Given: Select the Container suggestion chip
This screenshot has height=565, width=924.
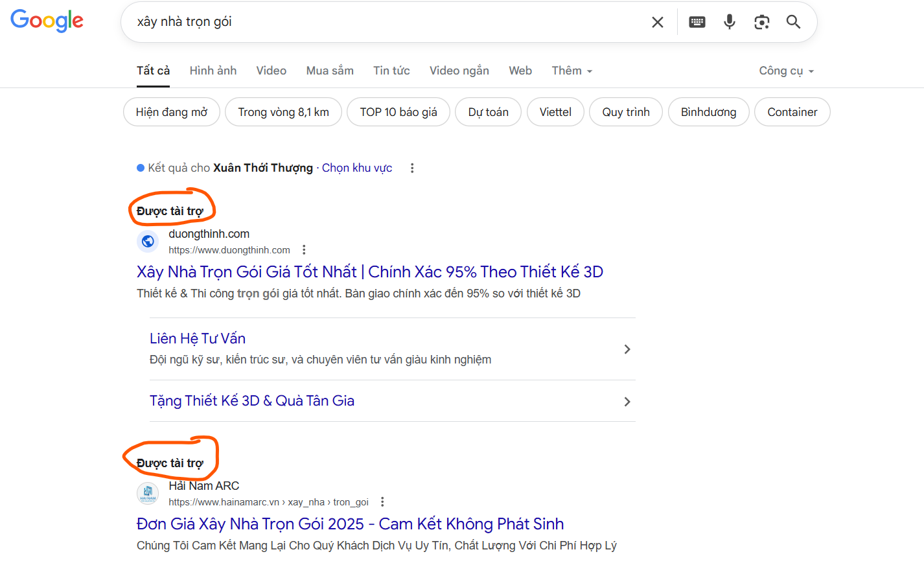Looking at the screenshot, I should coord(792,112).
